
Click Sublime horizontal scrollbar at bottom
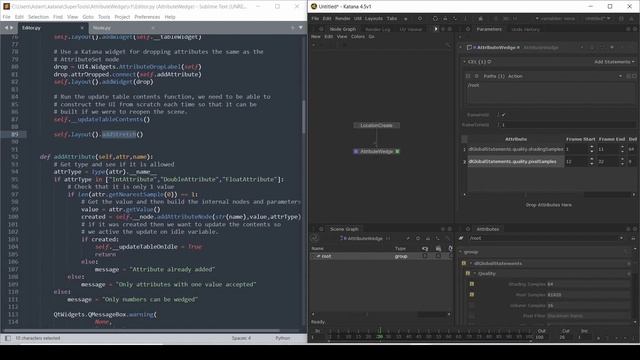click(x=141, y=330)
